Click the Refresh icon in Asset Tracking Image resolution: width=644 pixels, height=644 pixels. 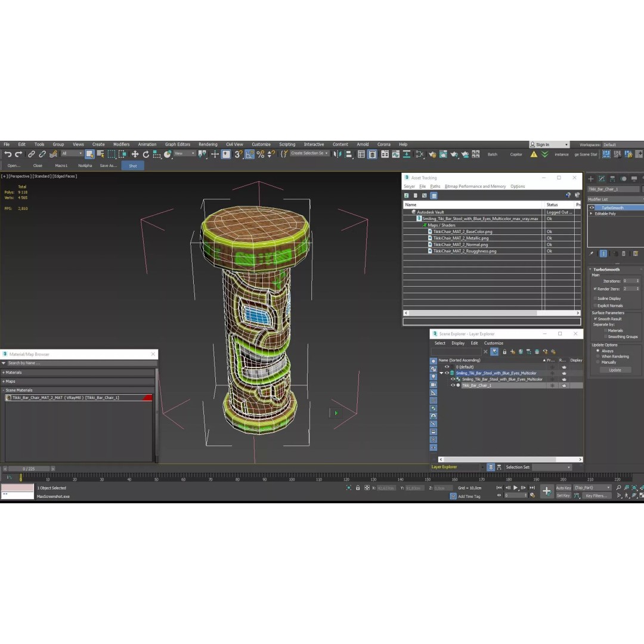[x=406, y=196]
